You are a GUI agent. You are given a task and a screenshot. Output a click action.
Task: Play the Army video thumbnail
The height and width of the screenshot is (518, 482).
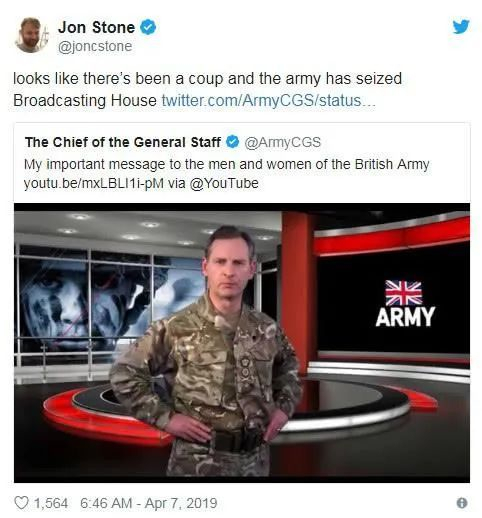point(242,343)
